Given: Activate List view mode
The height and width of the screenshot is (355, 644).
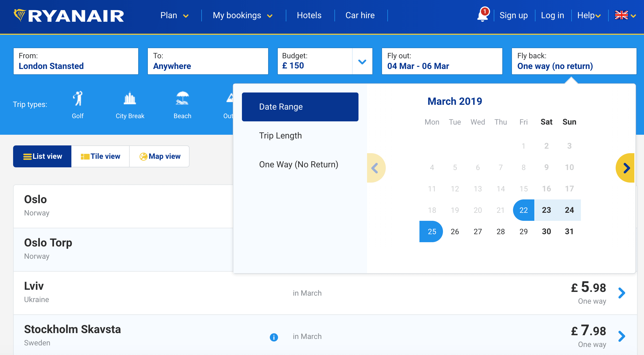Looking at the screenshot, I should (x=43, y=156).
